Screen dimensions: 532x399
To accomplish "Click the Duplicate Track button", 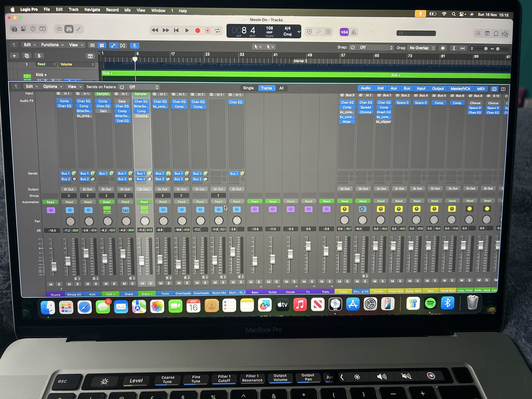I will [27, 56].
